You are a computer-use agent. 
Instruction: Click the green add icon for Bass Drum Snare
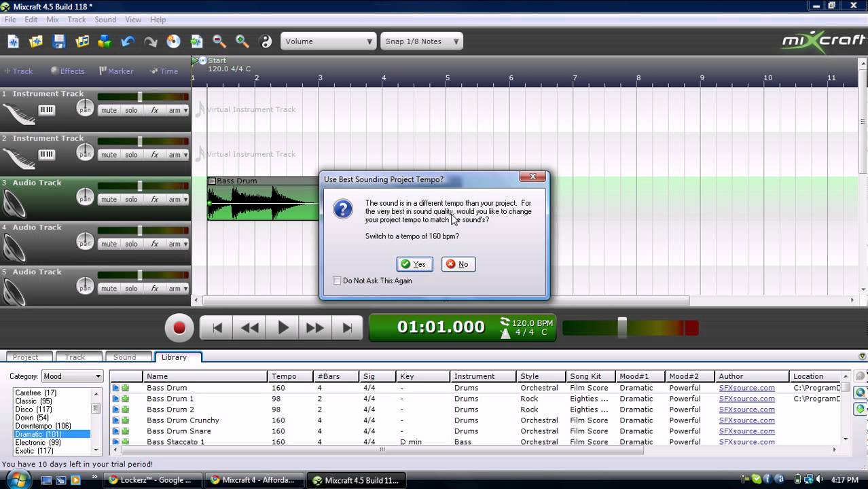tap(126, 431)
